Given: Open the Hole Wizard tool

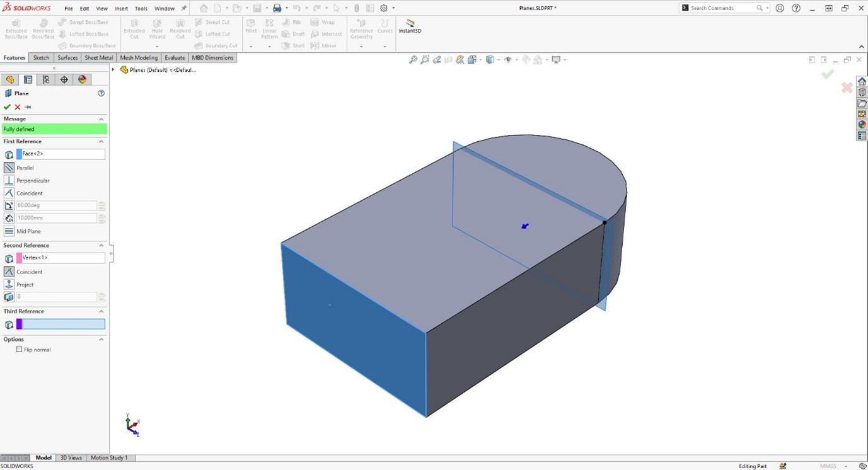Looking at the screenshot, I should (x=156, y=30).
